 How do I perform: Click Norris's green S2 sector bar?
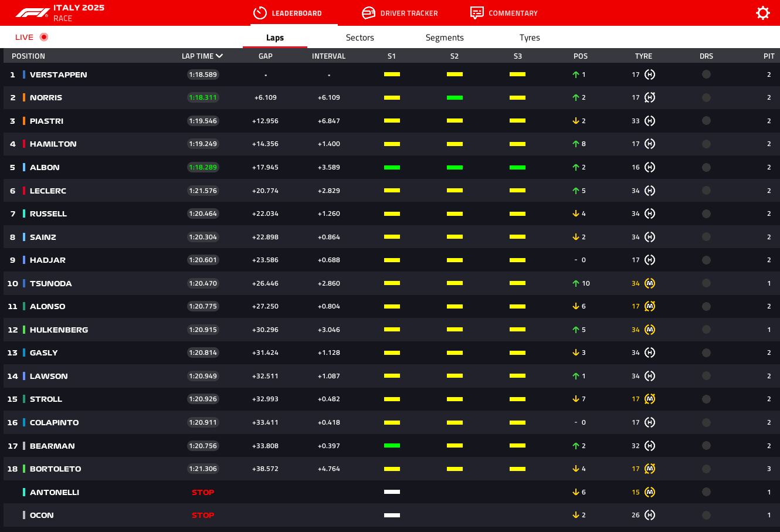click(x=455, y=97)
